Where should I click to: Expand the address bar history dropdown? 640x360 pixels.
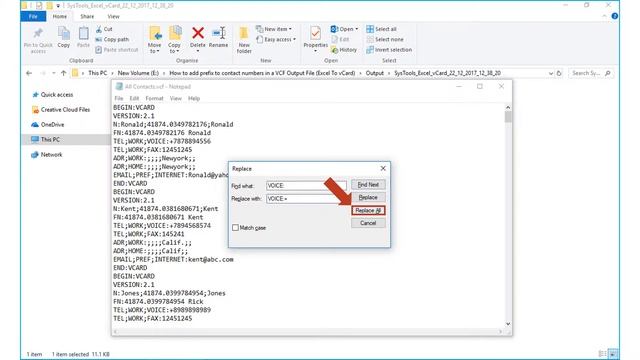click(551, 73)
